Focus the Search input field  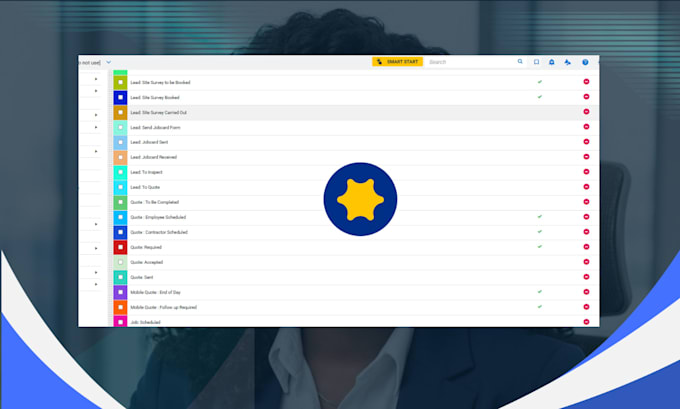(x=471, y=62)
